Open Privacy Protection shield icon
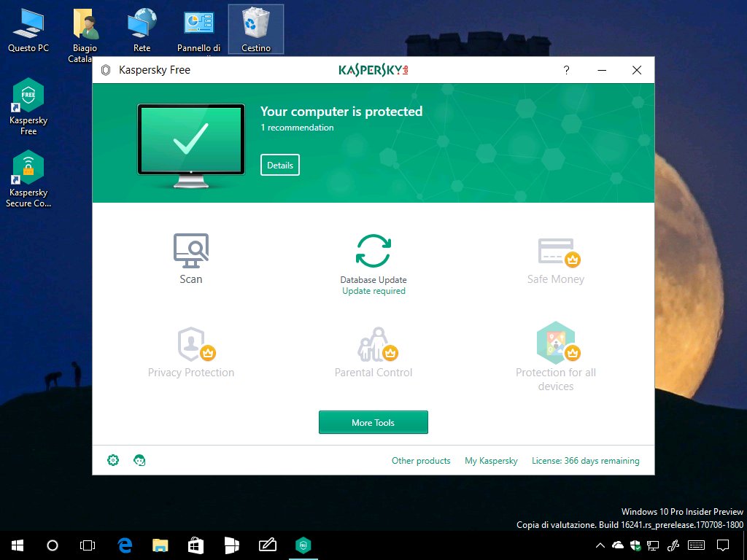Screen dimensions: 747x560 click(x=196, y=344)
